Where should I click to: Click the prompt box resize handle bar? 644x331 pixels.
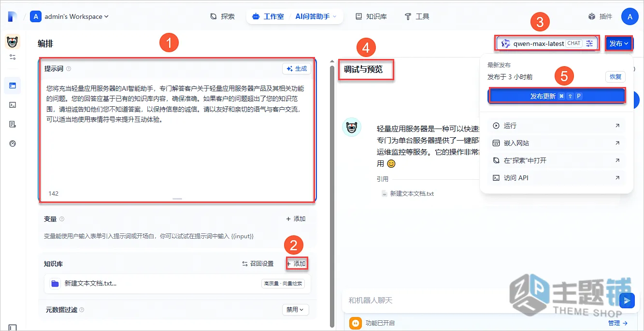[x=177, y=199]
